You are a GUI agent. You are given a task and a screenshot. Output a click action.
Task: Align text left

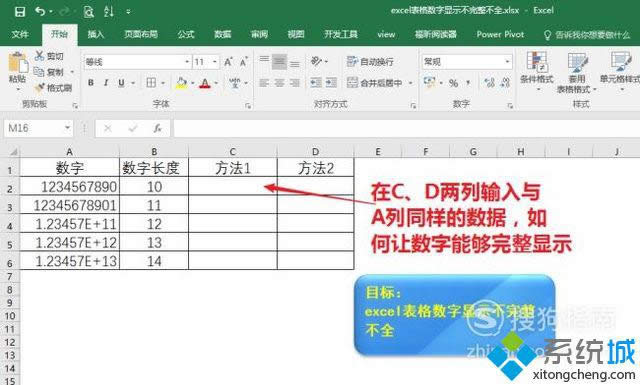[264, 83]
